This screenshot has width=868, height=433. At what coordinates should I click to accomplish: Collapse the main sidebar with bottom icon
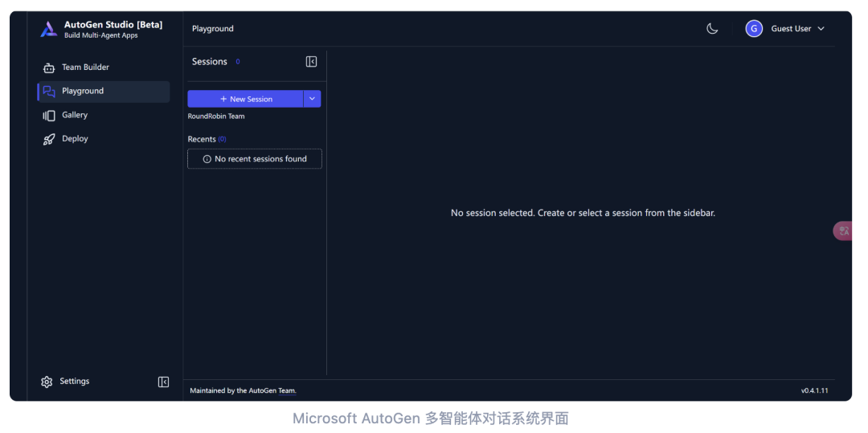(163, 382)
